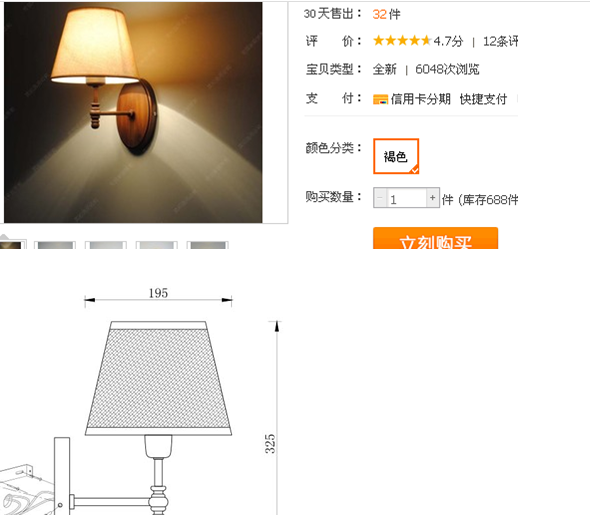This screenshot has height=515, width=590.
Task: Select the 褐色 color option
Action: coord(396,156)
